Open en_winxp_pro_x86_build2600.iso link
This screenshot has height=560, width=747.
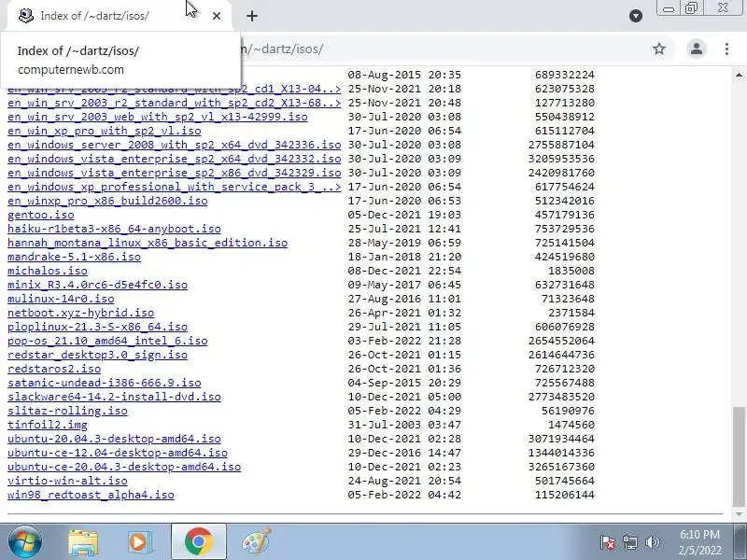click(x=107, y=201)
